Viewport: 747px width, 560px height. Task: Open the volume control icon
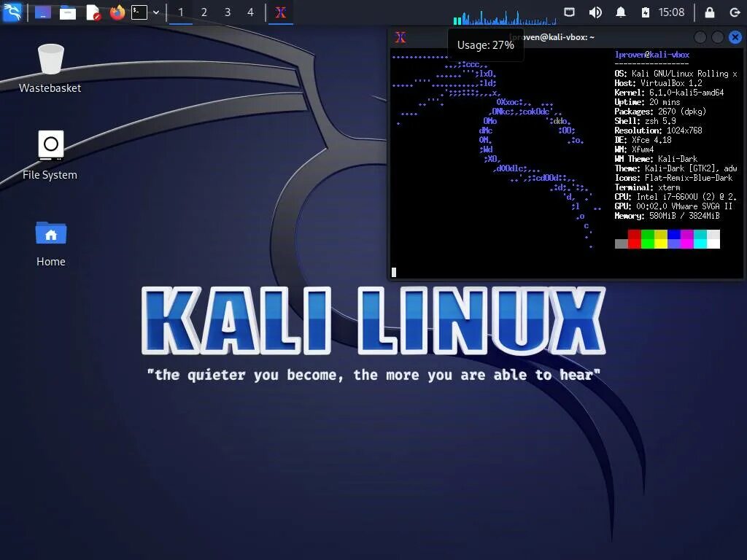(x=595, y=12)
